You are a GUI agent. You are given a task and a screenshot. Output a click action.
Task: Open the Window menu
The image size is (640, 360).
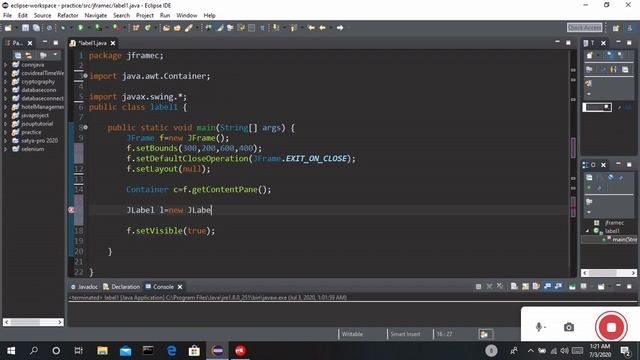187,16
